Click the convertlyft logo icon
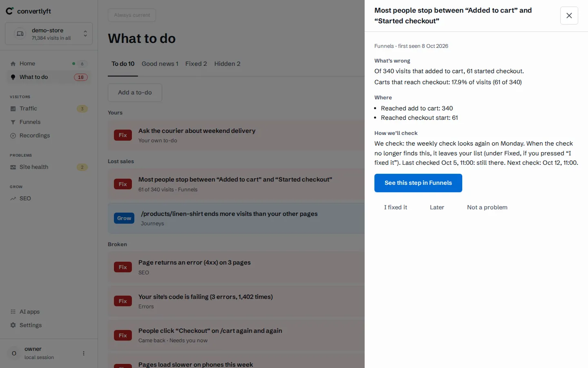The height and width of the screenshot is (368, 588). coord(9,11)
